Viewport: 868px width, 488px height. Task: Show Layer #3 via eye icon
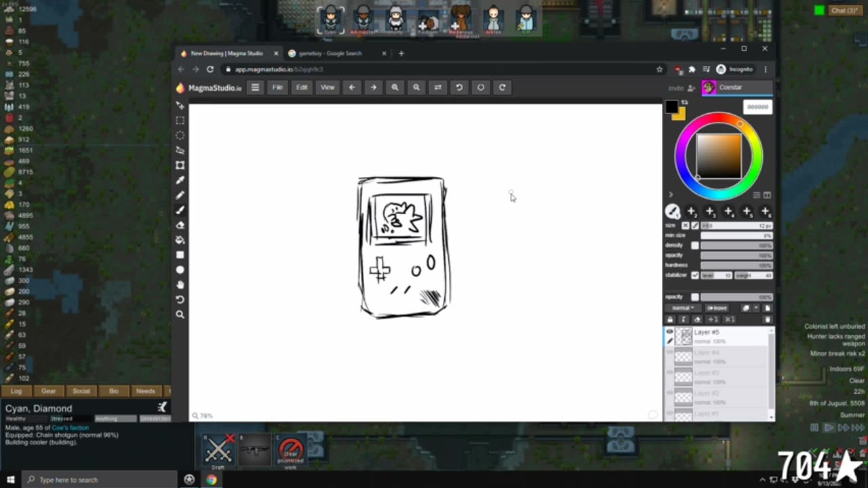(x=669, y=372)
